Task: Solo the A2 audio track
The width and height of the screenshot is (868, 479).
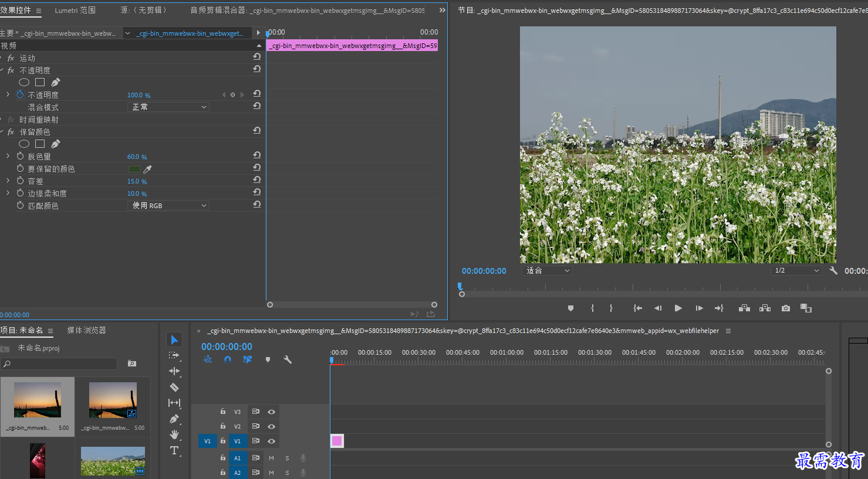Action: 287,473
